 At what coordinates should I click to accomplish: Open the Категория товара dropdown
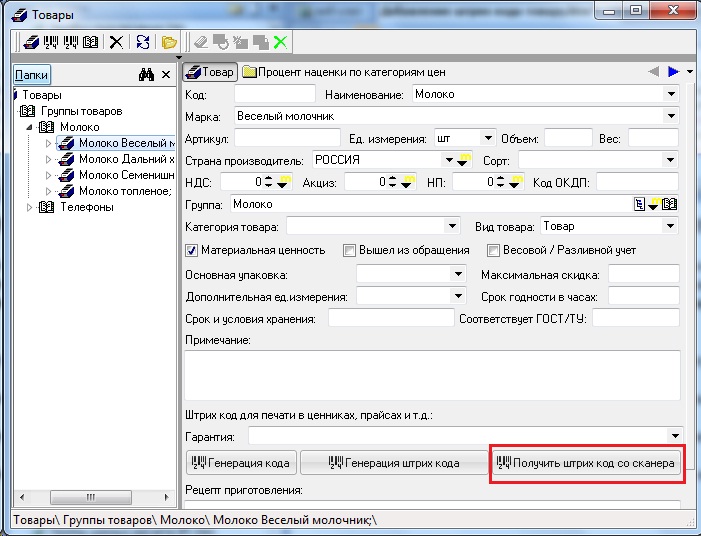tap(452, 226)
